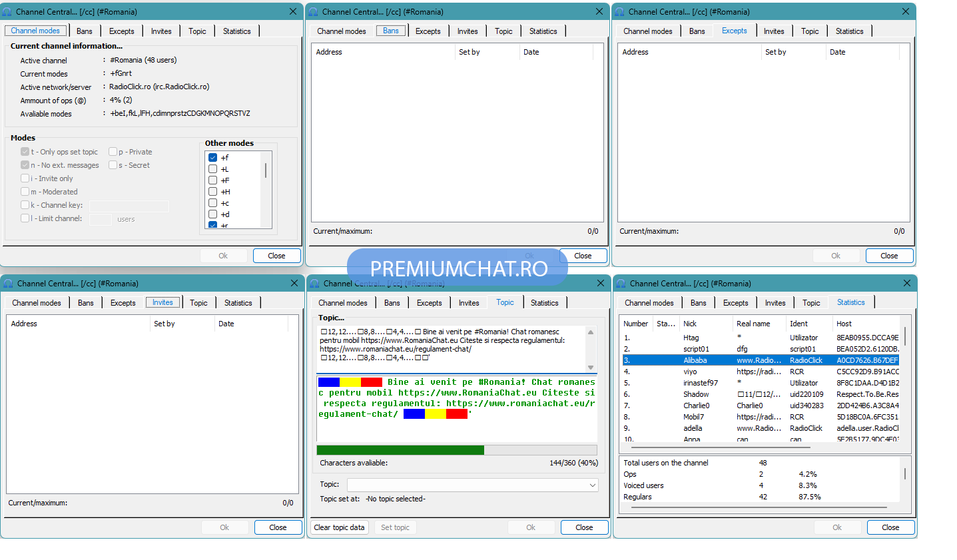The image size is (957, 560).
Task: Open Bans tab in the user statistics window
Action: point(699,303)
